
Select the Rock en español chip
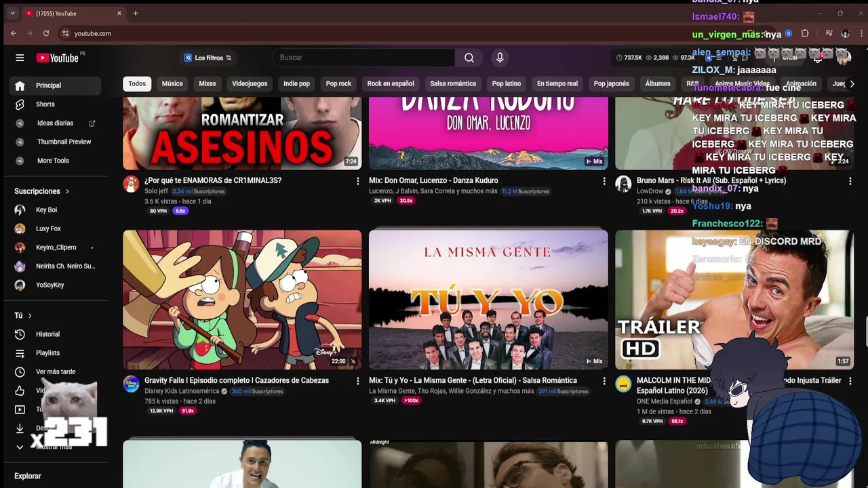point(391,83)
